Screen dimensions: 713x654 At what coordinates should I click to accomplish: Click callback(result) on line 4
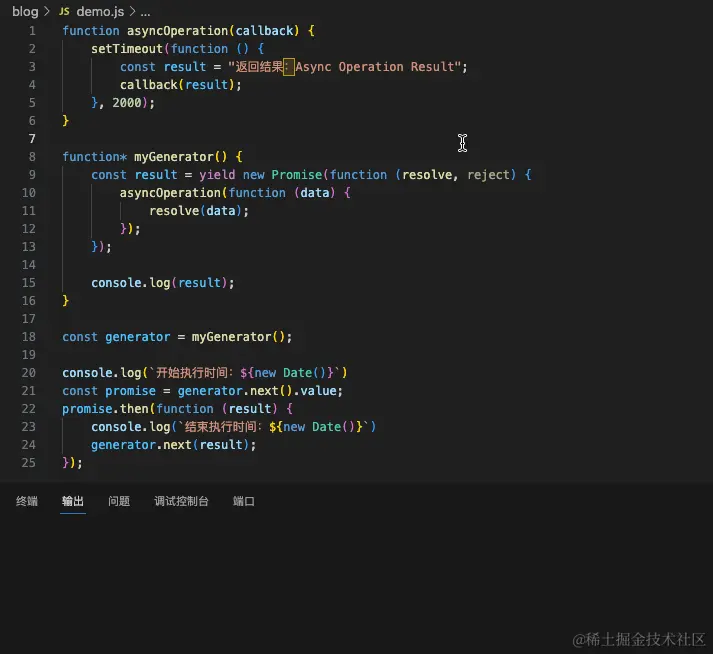point(177,85)
